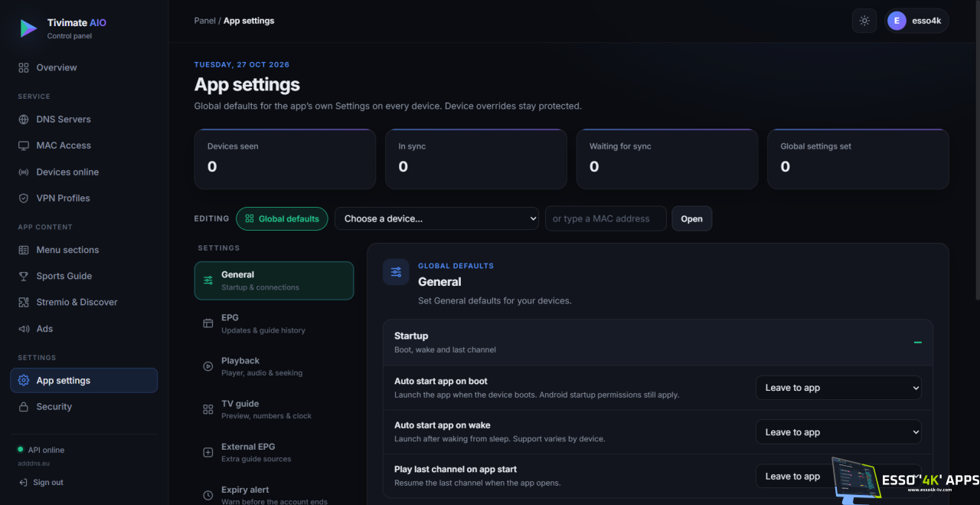This screenshot has height=505, width=980.
Task: Open the Auto start app on boot dropdown
Action: [838, 388]
